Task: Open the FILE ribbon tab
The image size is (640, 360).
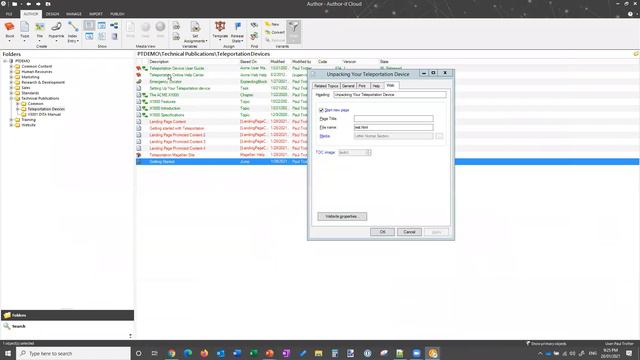Action: [9, 14]
